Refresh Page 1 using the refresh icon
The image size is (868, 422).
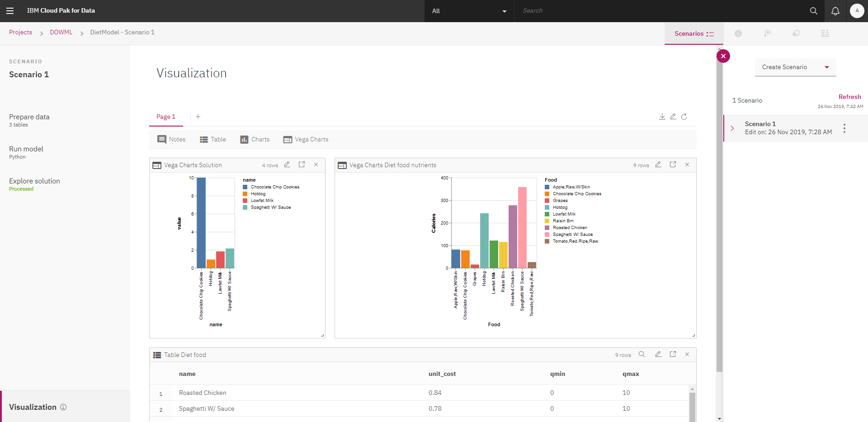point(684,117)
